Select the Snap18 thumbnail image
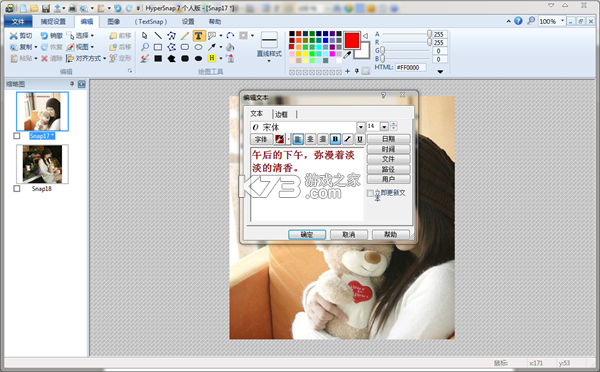 pos(42,164)
